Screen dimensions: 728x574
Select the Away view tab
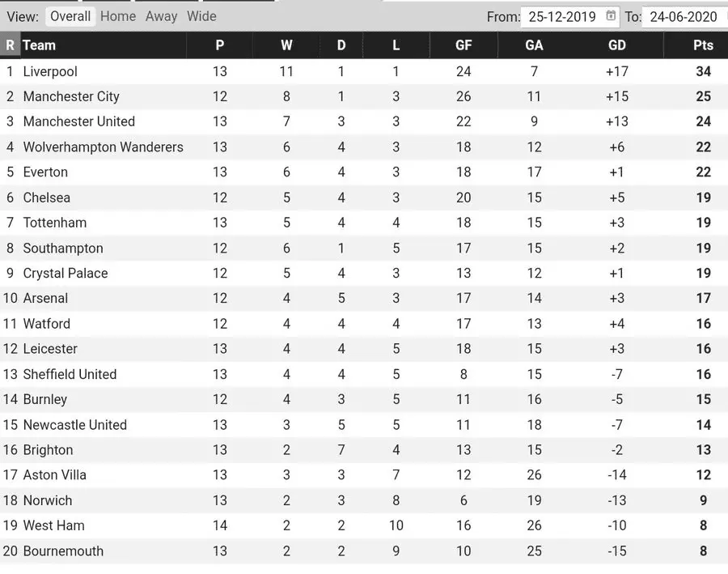[x=161, y=16]
